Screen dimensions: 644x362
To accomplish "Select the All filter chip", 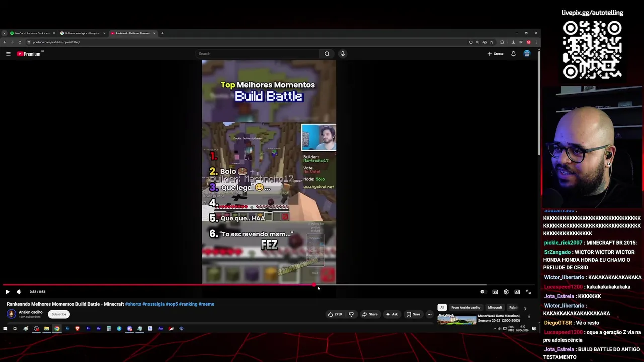I will (x=442, y=307).
